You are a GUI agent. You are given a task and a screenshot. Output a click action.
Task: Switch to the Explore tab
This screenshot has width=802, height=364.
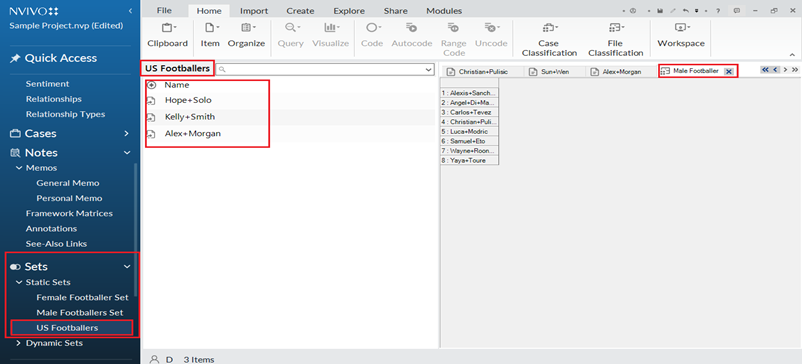(349, 11)
